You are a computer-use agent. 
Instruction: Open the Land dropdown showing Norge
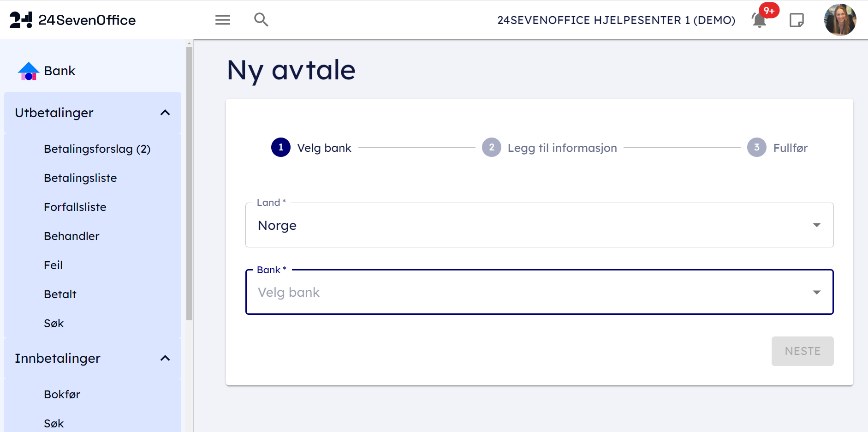[539, 225]
